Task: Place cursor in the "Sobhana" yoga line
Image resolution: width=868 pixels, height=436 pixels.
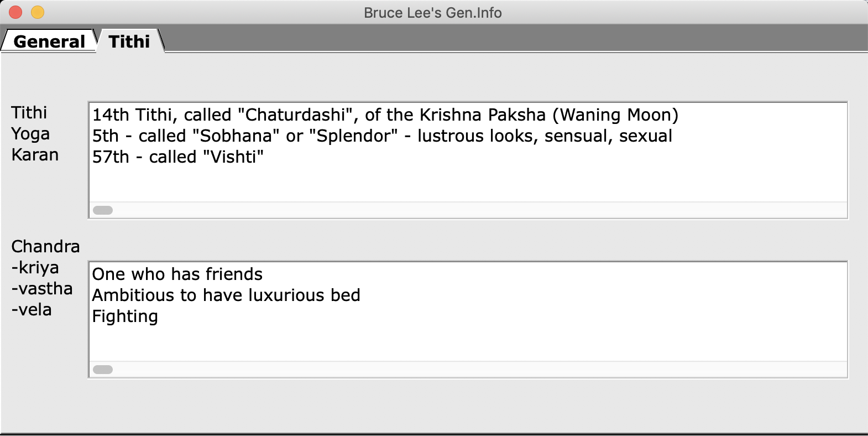Action: [381, 136]
